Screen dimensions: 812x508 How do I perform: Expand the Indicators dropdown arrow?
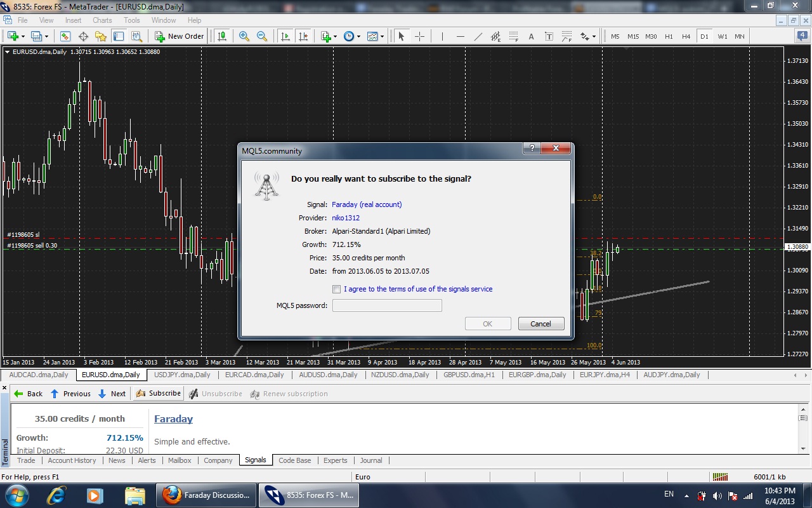point(336,36)
